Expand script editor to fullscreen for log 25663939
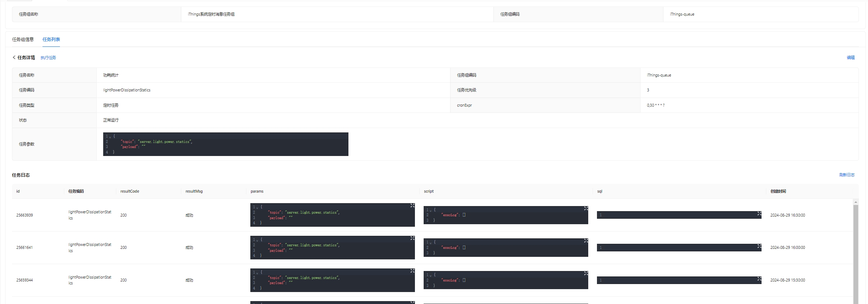 point(586,209)
